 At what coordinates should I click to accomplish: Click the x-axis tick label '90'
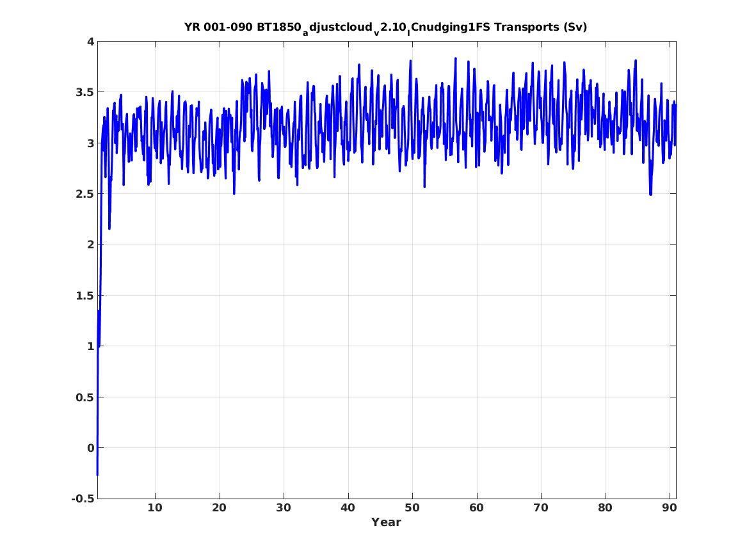[670, 508]
